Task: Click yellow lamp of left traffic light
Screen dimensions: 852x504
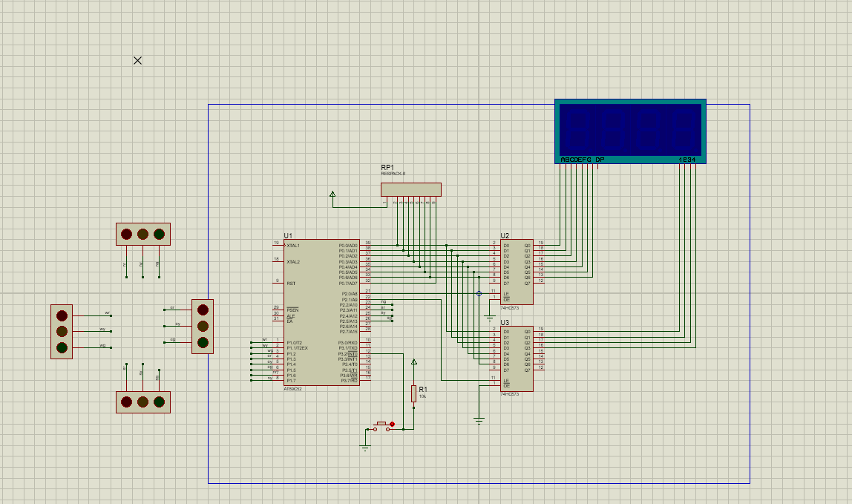Action: pyautogui.click(x=62, y=331)
